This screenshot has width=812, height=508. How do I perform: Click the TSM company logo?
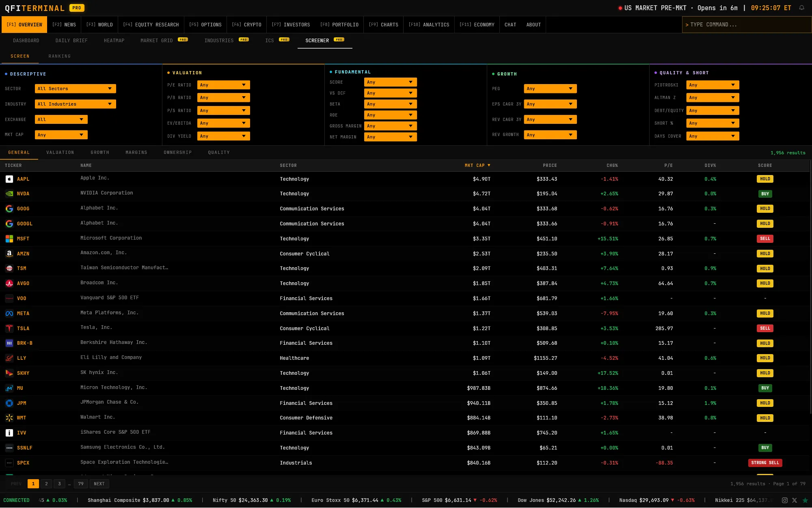tap(9, 268)
